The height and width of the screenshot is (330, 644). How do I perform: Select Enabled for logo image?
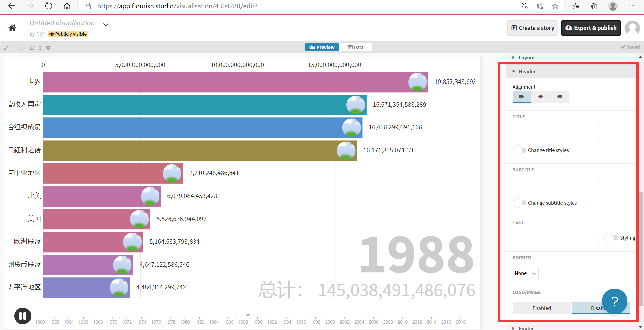tap(542, 308)
